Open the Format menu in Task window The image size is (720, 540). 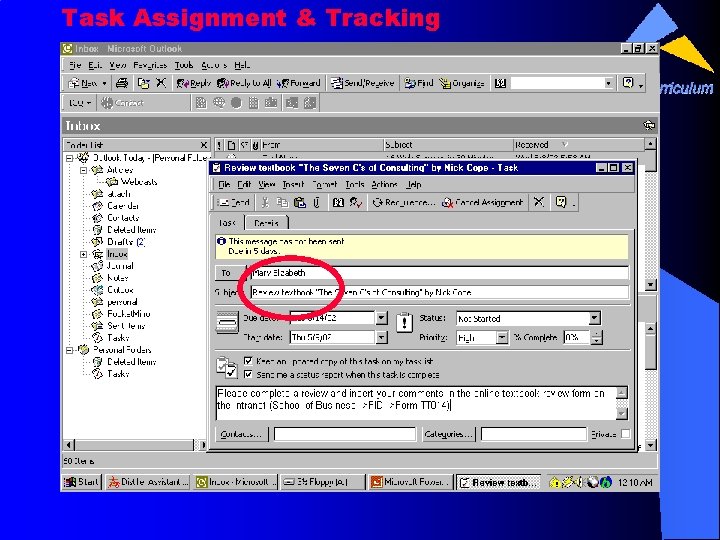pos(325,184)
